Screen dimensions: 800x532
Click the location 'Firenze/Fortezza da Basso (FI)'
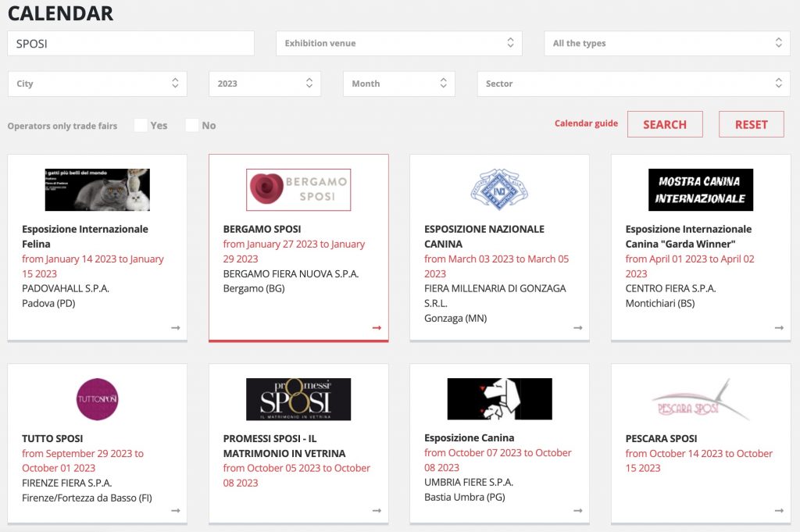(87, 498)
